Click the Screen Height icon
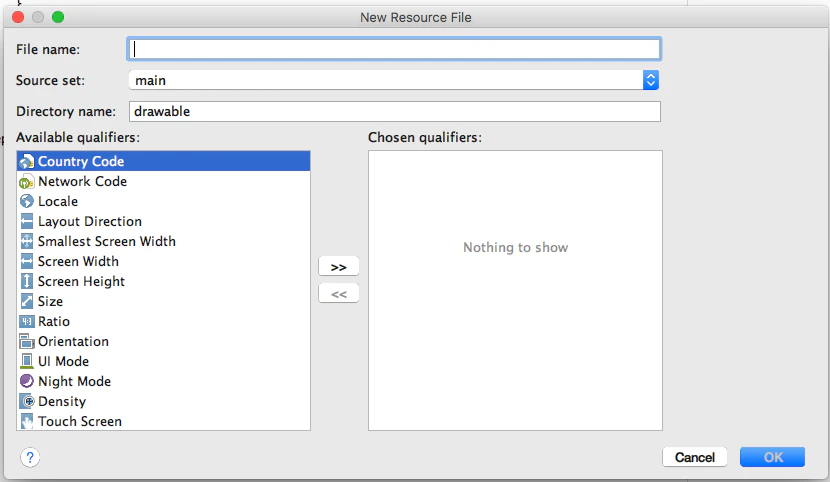 (26, 281)
